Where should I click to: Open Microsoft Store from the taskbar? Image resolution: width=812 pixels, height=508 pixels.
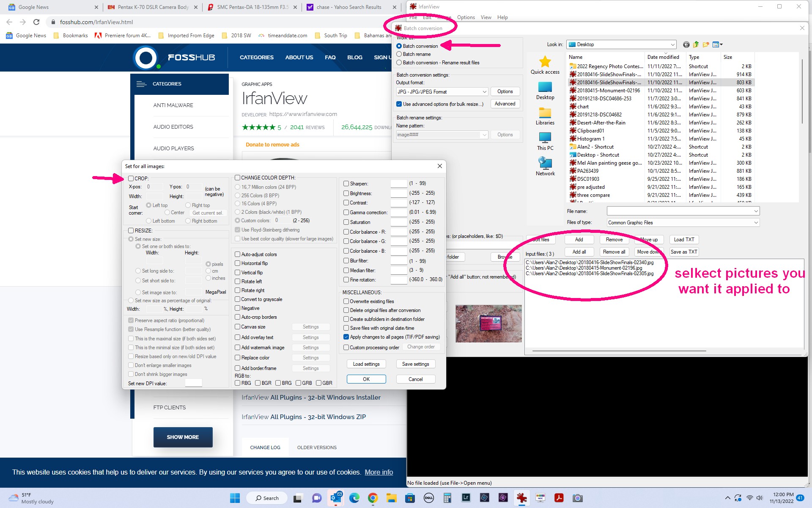coord(410,498)
